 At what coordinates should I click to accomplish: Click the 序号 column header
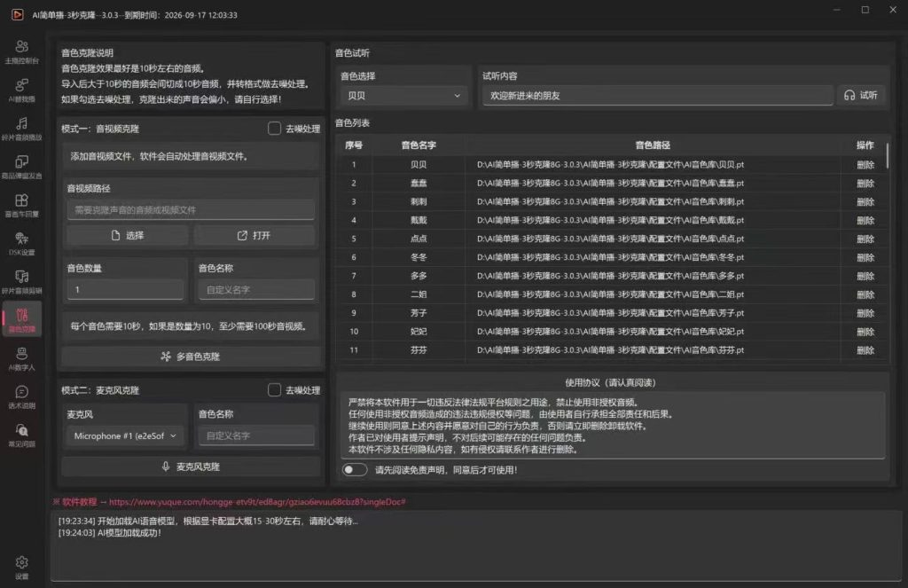pyautogui.click(x=354, y=145)
